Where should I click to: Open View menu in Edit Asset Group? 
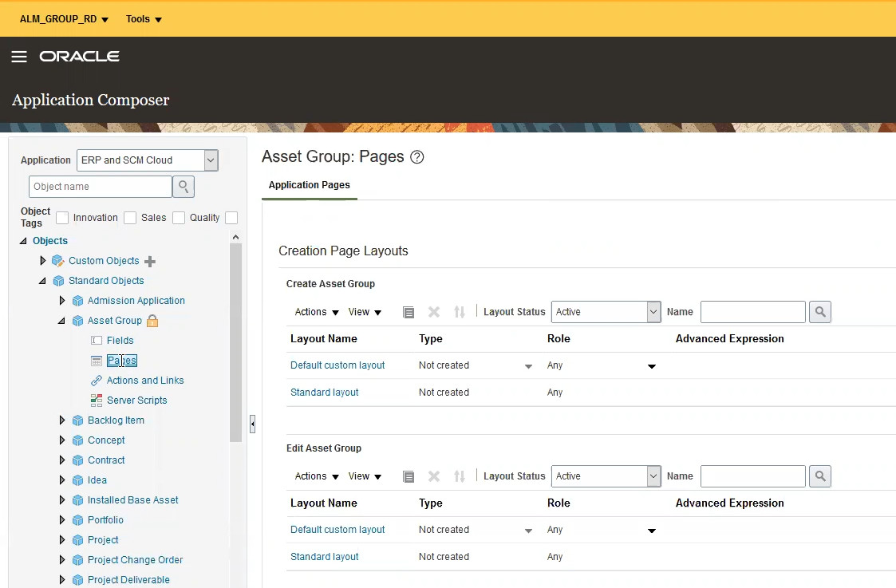coord(365,476)
